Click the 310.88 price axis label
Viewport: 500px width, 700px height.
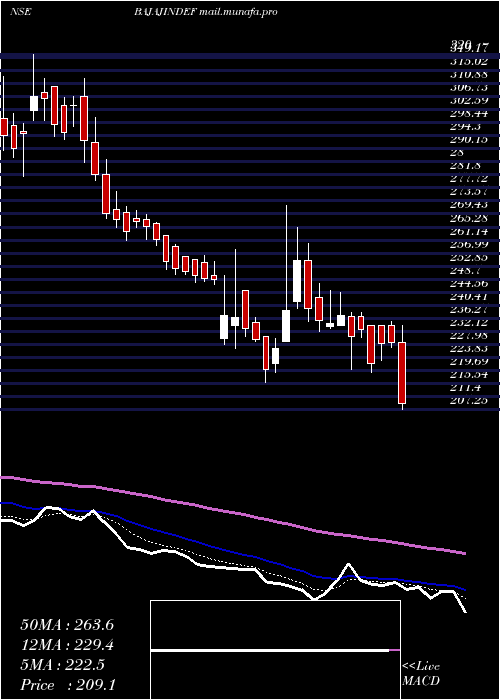click(x=469, y=74)
